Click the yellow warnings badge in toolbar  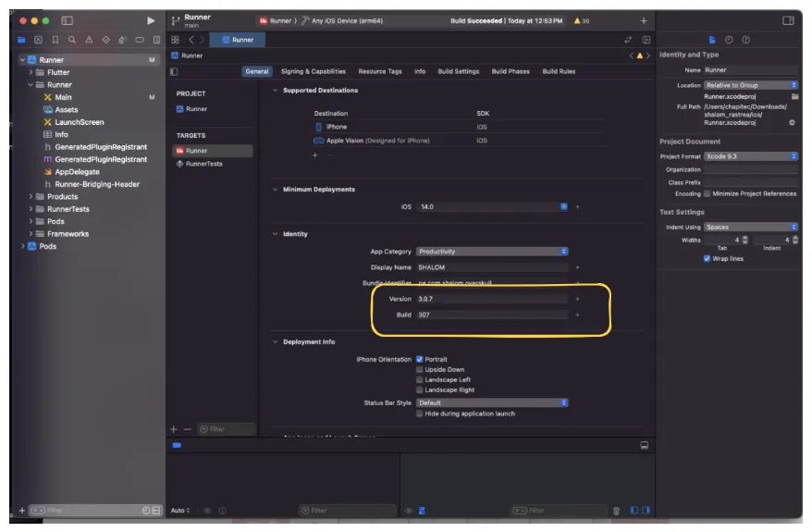click(x=581, y=20)
